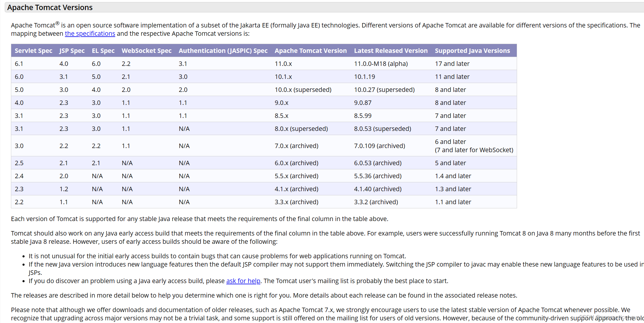The image size is (644, 323).
Task: Click the '17 and later' cell
Action: 452,64
